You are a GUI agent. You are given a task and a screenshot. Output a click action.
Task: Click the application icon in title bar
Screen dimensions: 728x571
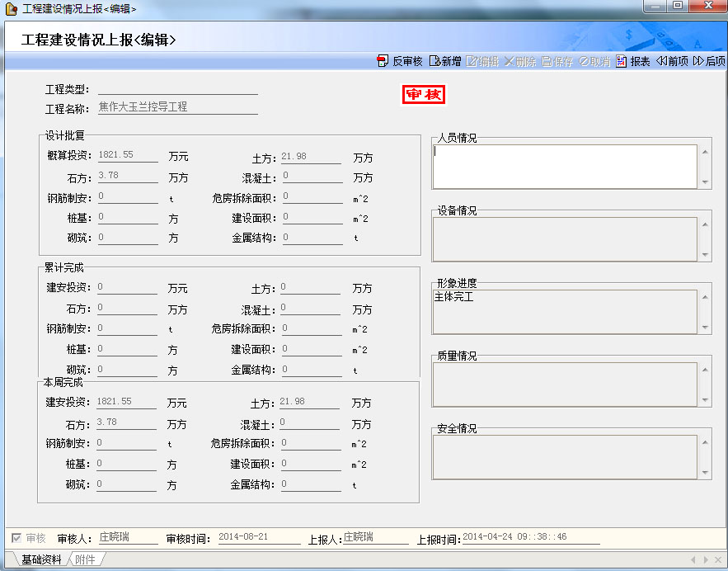(12, 8)
